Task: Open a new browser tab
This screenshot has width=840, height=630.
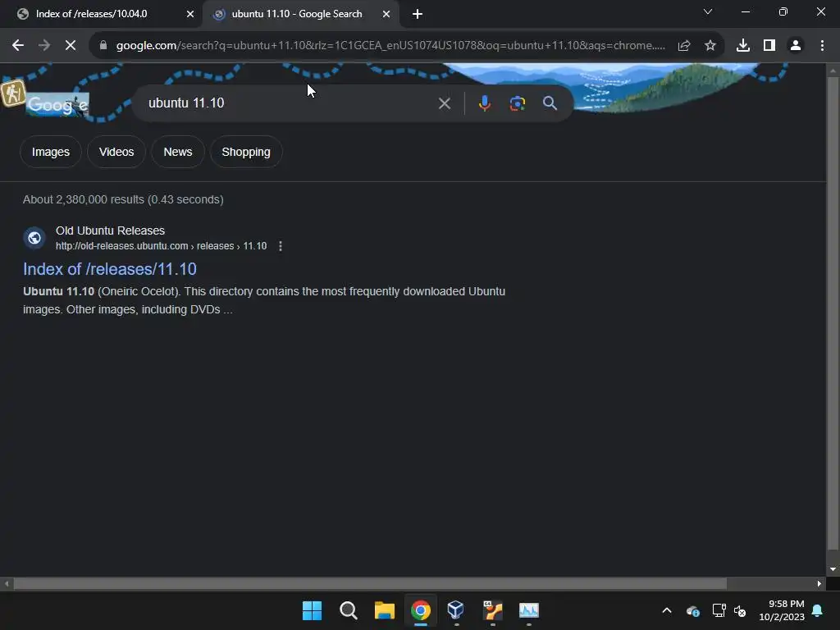Action: pos(418,15)
